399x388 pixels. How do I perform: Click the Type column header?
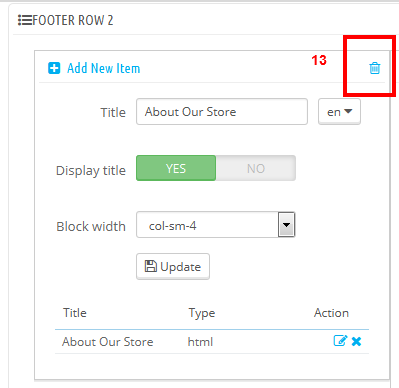point(202,313)
